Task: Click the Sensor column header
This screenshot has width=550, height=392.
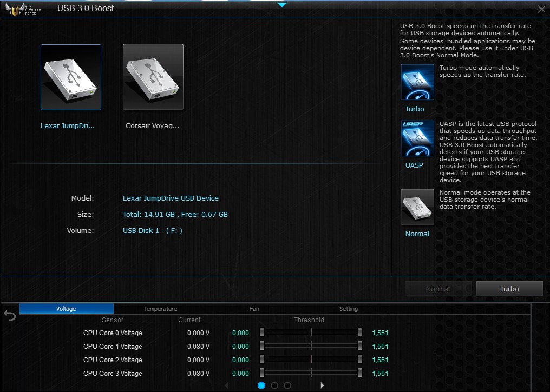Action: [x=113, y=320]
